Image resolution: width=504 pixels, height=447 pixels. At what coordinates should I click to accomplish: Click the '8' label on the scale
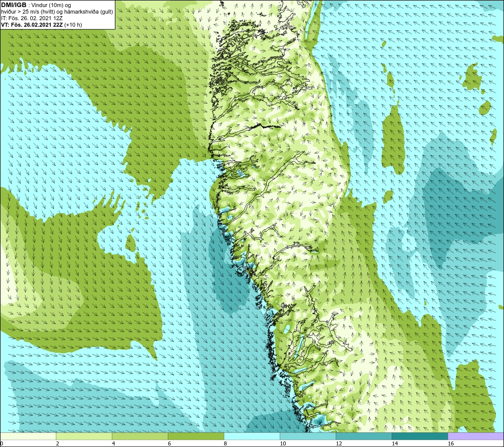tap(225, 443)
